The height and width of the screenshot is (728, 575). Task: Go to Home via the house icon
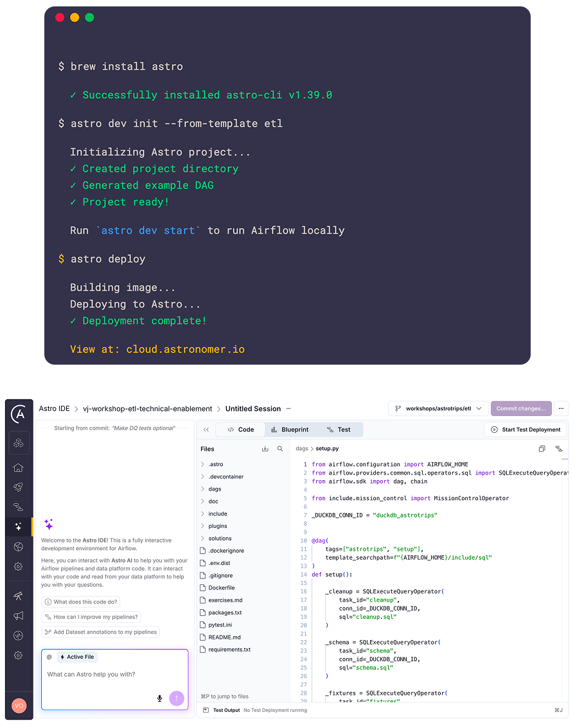19,467
